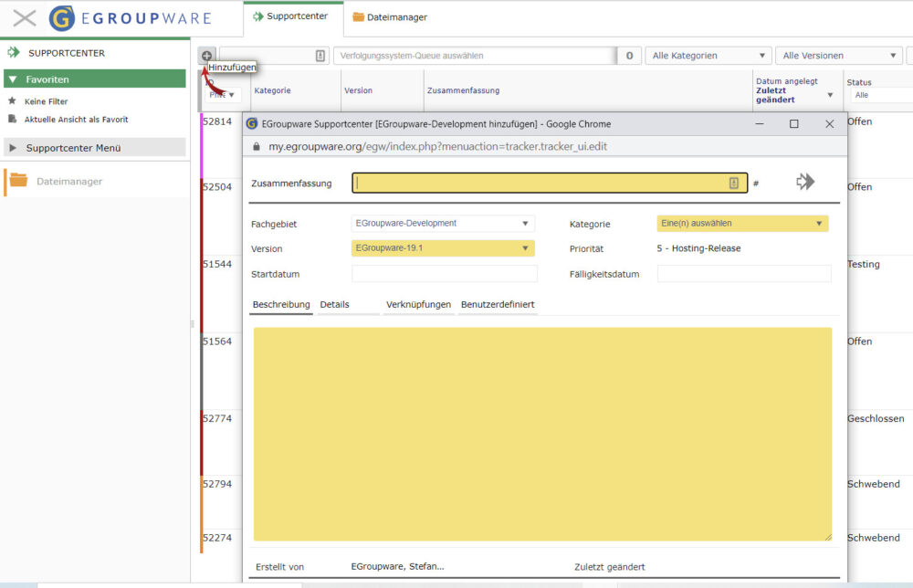
Task: Open Alle Kategorien filter dropdown
Action: (708, 56)
